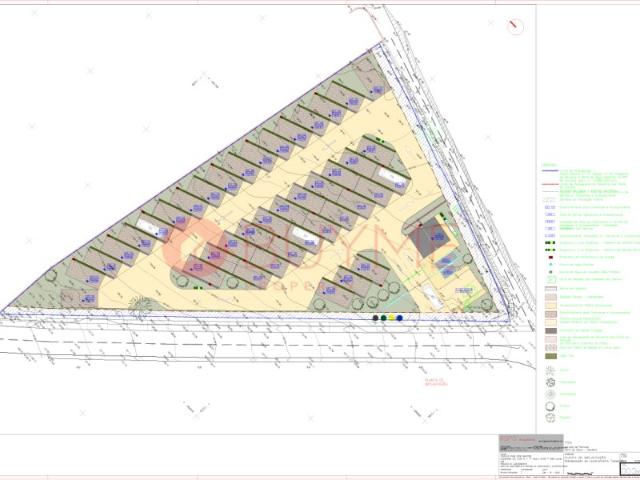The image size is (640, 480).
Task: Click the gray logo block in the title block
Action: [x=531, y=443]
